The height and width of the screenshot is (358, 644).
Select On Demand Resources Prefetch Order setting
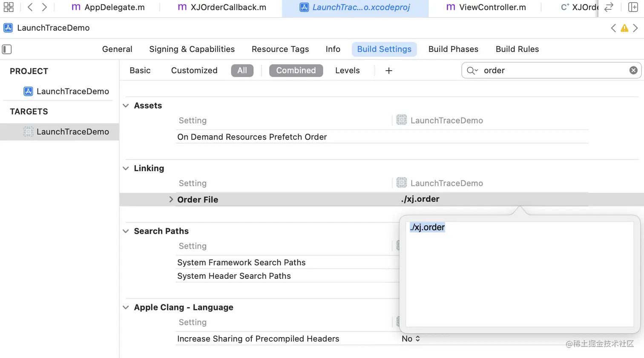(x=252, y=137)
